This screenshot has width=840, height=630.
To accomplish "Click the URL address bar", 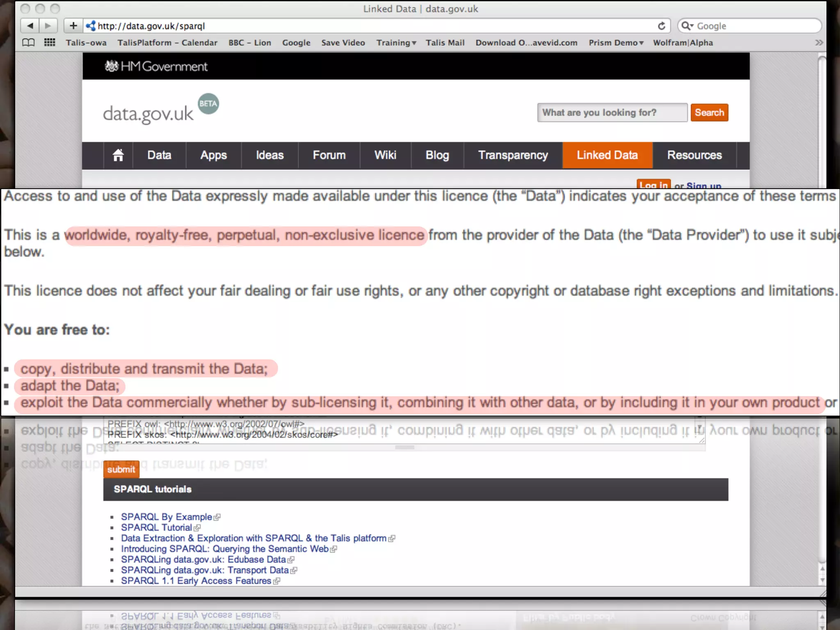I will (369, 26).
